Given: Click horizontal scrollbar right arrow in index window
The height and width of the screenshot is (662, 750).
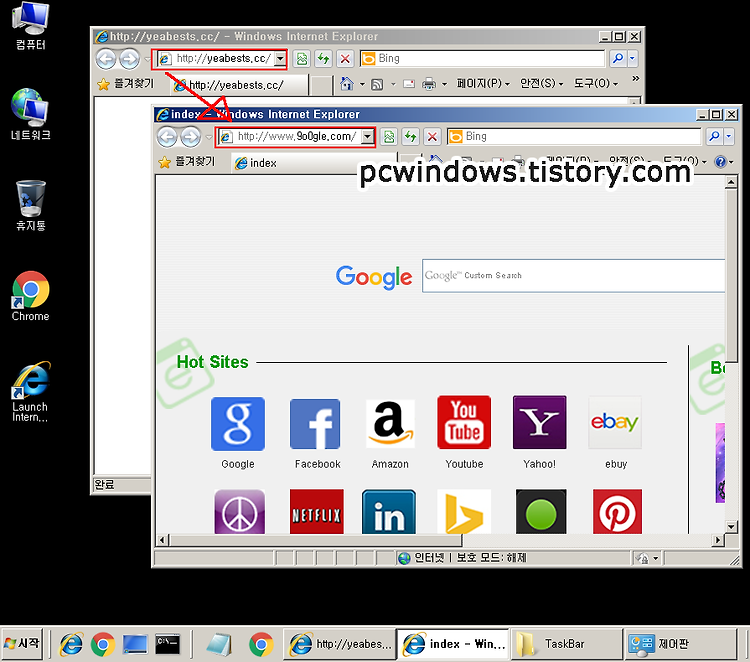Looking at the screenshot, I should click(717, 541).
